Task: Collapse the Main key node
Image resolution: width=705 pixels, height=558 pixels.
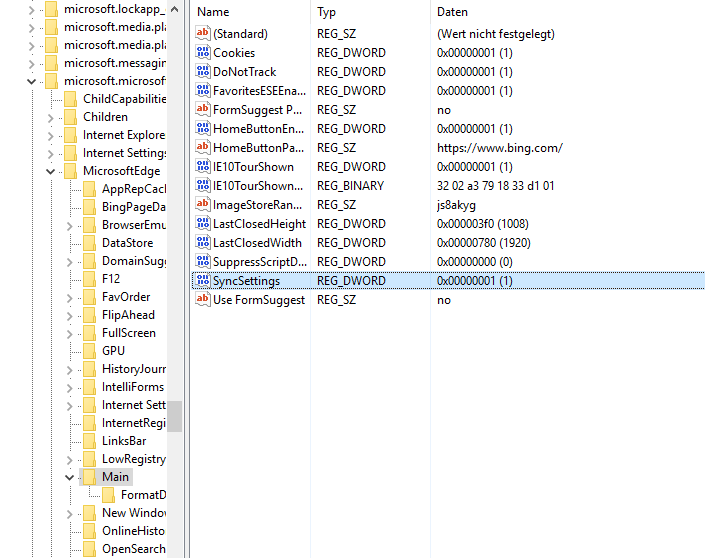Action: [x=69, y=477]
